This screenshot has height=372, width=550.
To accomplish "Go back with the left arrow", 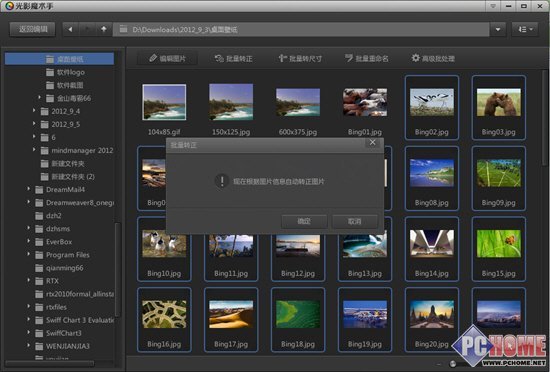I will (x=71, y=29).
